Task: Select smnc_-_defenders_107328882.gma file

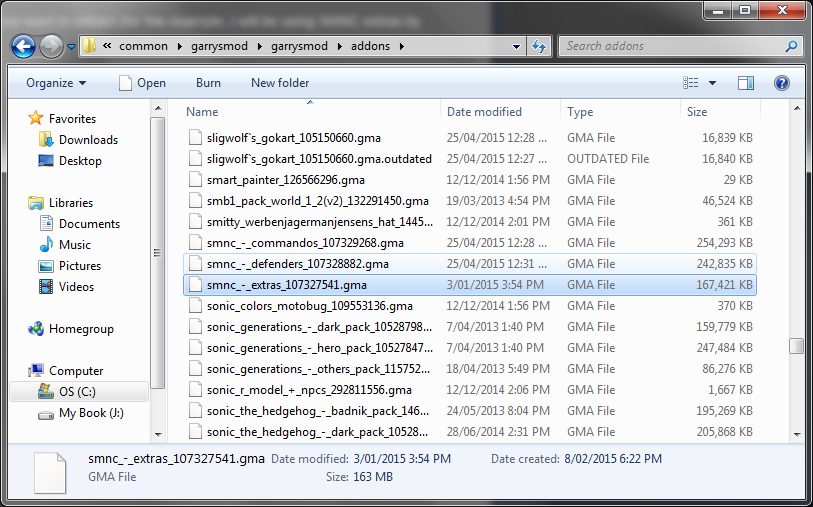Action: (x=470, y=264)
